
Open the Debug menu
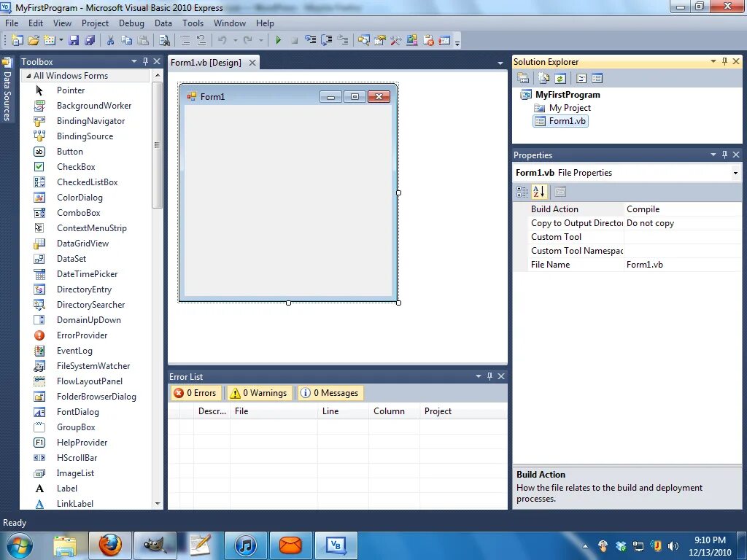click(x=131, y=23)
